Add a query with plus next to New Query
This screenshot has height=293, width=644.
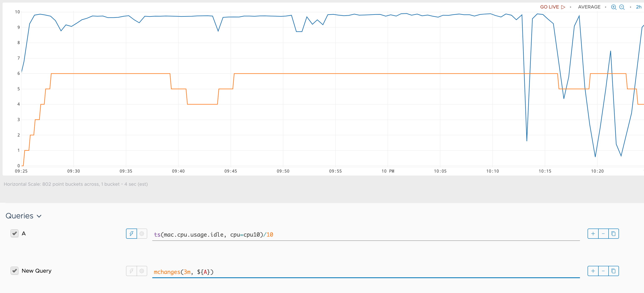(593, 271)
